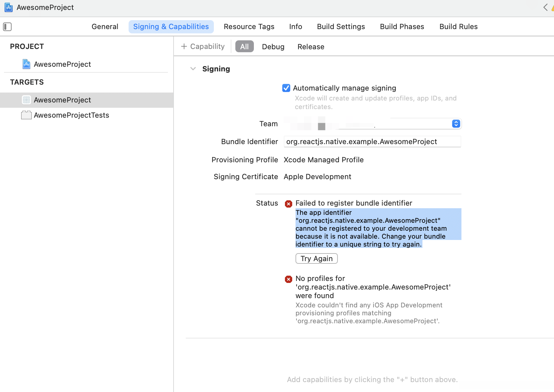The height and width of the screenshot is (392, 554).
Task: Switch to the General tab
Action: click(x=105, y=27)
